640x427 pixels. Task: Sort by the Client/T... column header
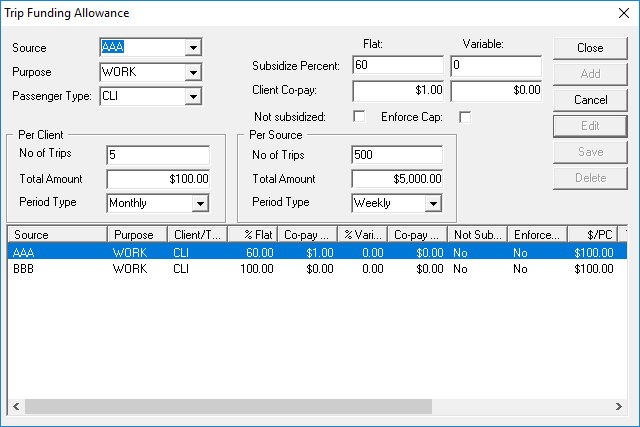(x=197, y=235)
